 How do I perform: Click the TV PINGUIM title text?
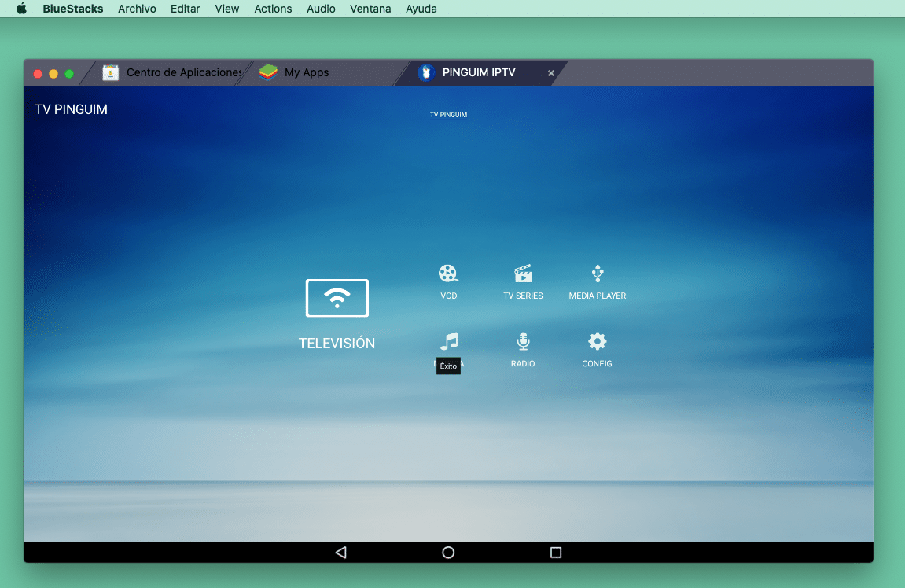click(71, 109)
